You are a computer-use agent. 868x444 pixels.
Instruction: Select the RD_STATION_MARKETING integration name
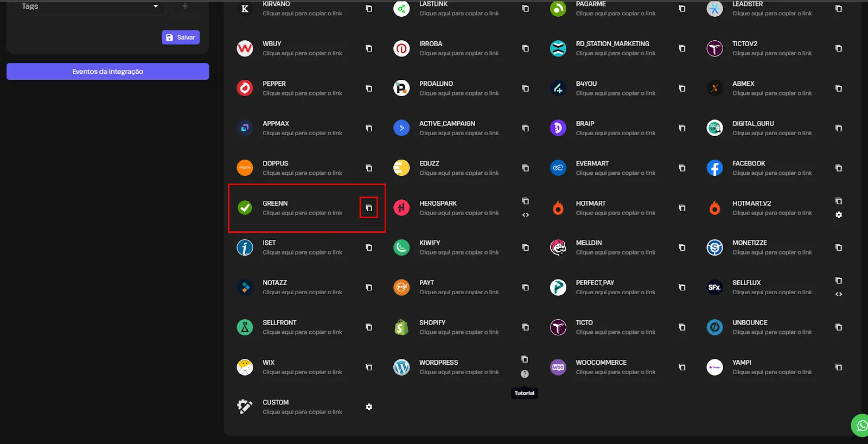pyautogui.click(x=612, y=44)
